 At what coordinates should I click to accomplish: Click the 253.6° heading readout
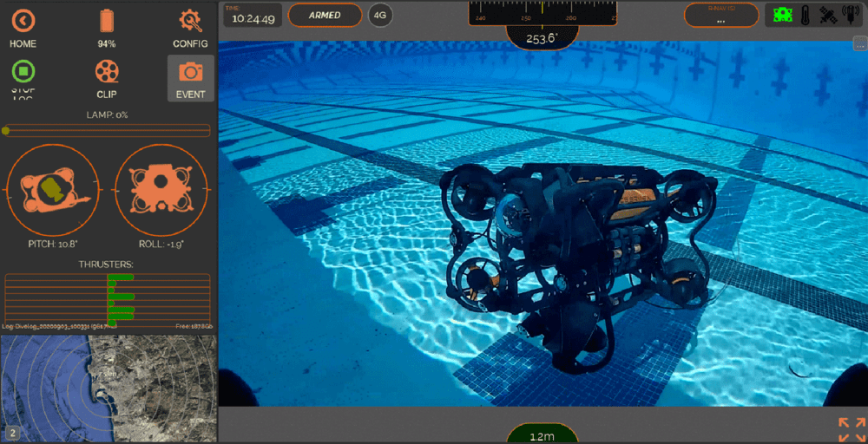542,39
